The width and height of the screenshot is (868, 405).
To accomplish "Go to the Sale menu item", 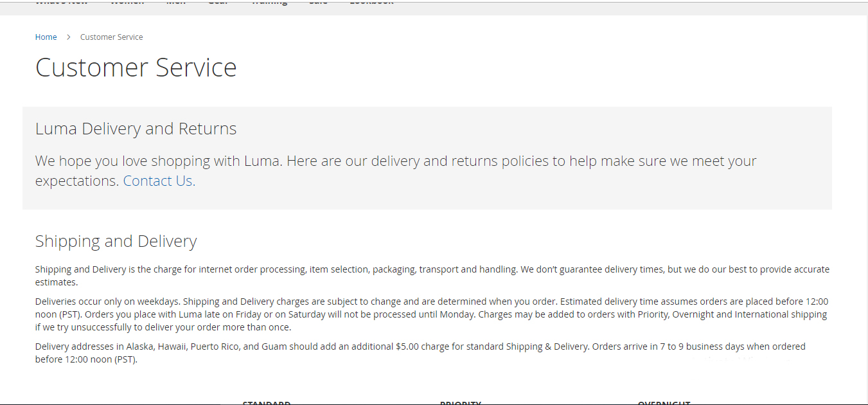I will point(318,3).
